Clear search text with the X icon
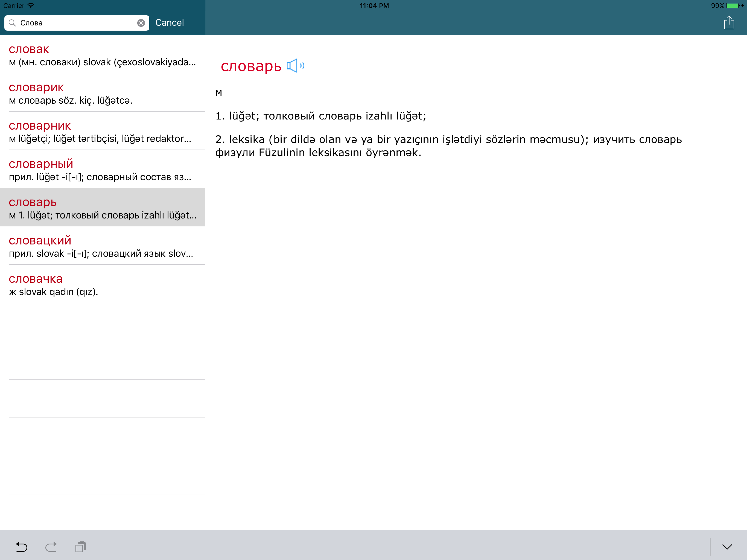747x560 pixels. pos(141,23)
